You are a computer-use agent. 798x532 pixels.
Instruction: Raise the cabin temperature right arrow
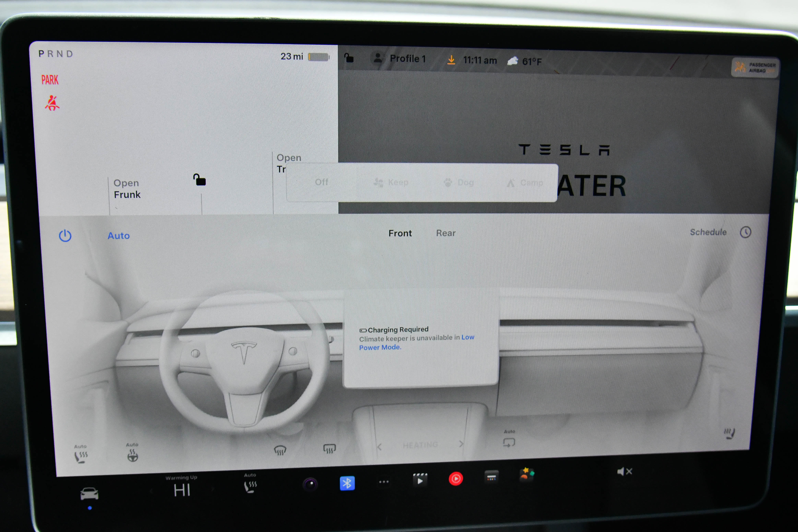pyautogui.click(x=213, y=489)
